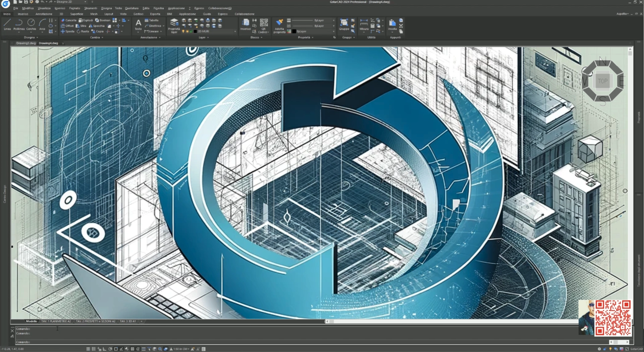644x352 pixels.
Task: Switch to the Vista ribbon tab
Action: [123, 14]
